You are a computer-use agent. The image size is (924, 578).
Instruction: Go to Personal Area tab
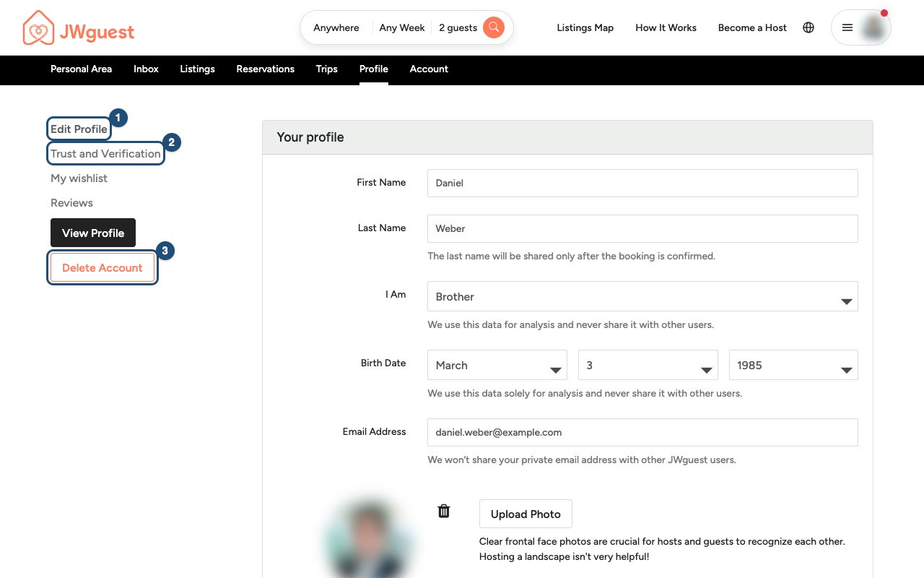pyautogui.click(x=81, y=69)
